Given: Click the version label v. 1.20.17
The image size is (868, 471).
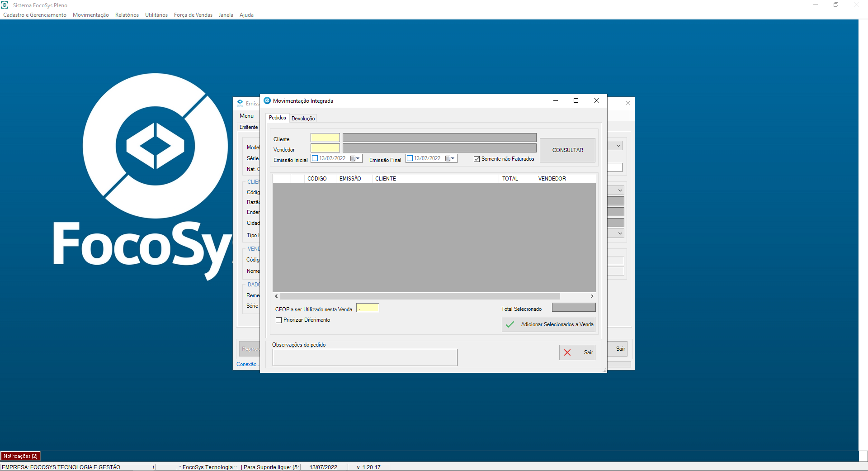Looking at the screenshot, I should [x=368, y=467].
